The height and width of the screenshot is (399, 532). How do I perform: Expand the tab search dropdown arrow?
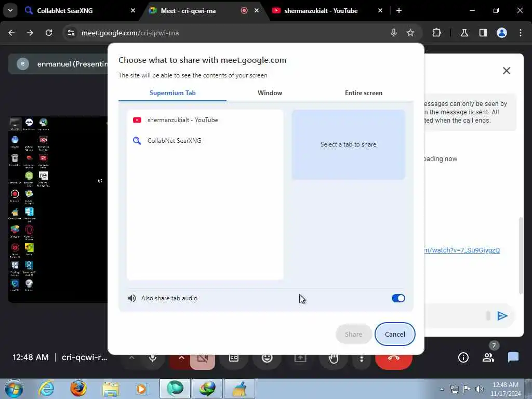tap(10, 10)
